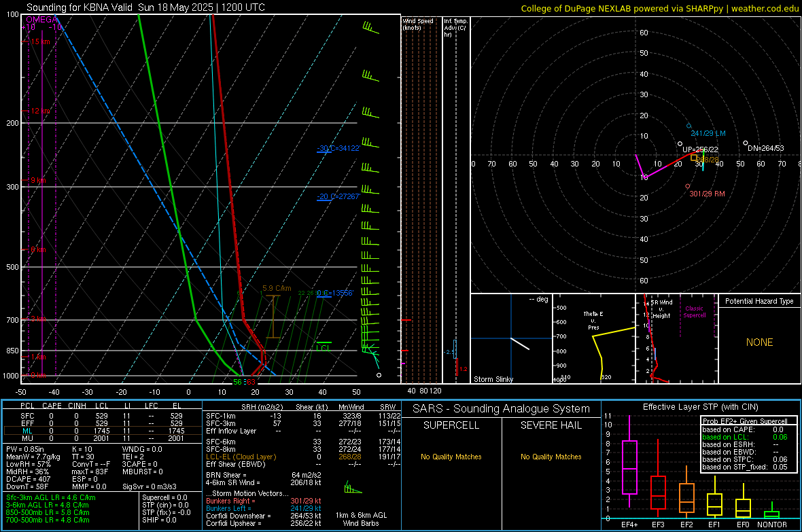Click the SEVERE HAIL analogue column header
Viewport: 802px width, 532px height.
[x=551, y=425]
